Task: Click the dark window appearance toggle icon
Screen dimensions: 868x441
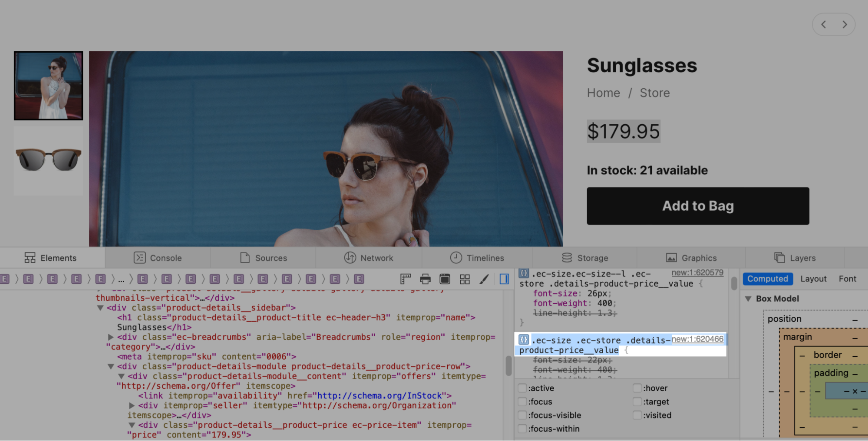Action: [445, 279]
